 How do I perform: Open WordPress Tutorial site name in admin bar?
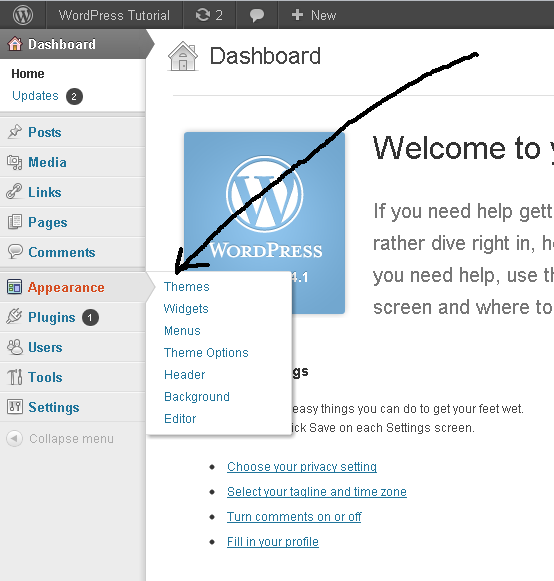(114, 15)
